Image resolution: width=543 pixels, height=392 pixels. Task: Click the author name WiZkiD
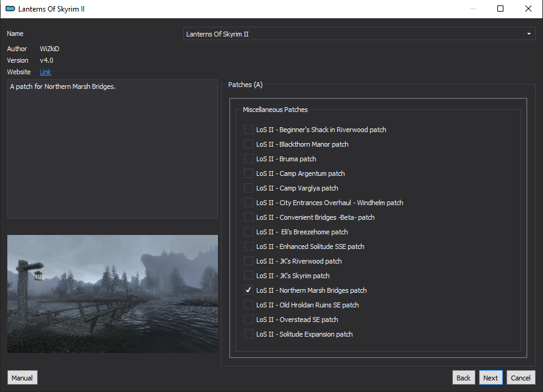pos(49,49)
